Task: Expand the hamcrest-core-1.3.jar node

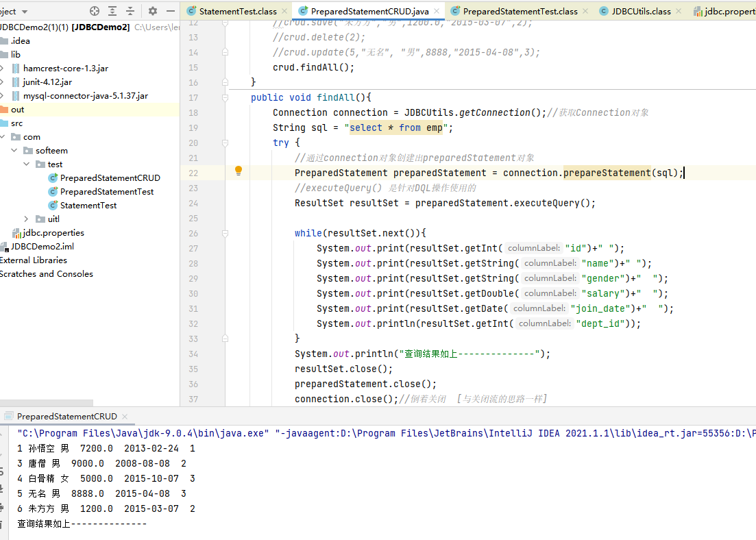Action: [2, 69]
